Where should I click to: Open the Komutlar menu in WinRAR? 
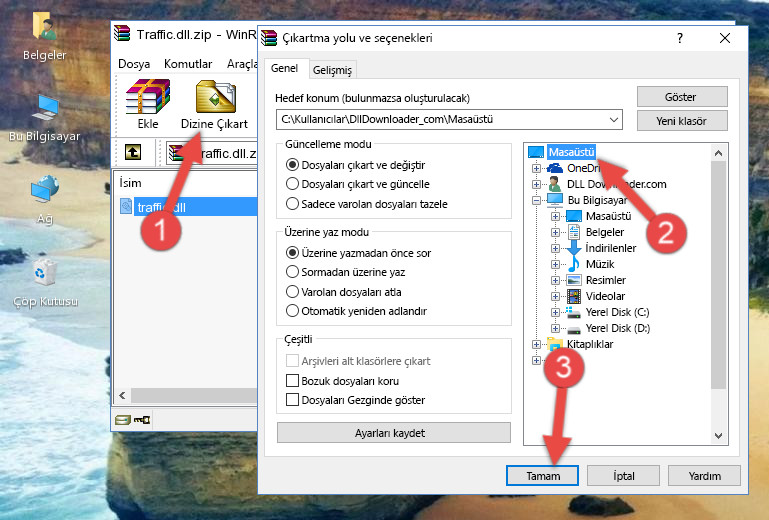188,64
